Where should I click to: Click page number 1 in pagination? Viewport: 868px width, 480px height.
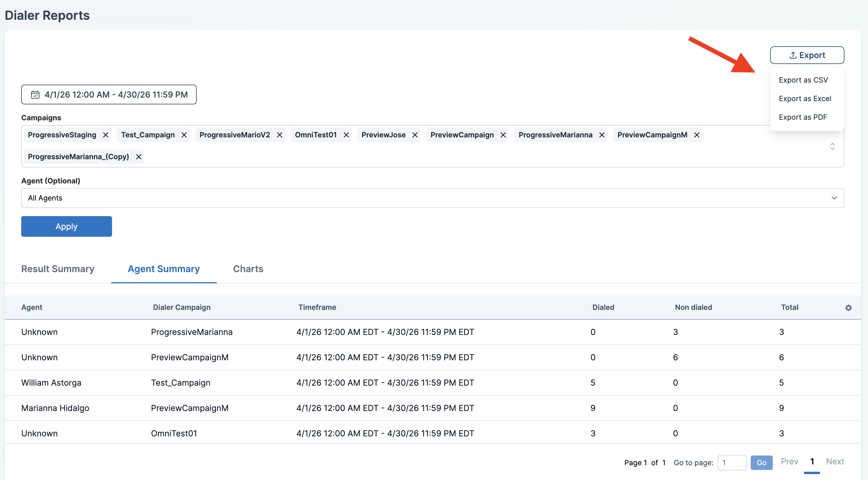(x=812, y=461)
